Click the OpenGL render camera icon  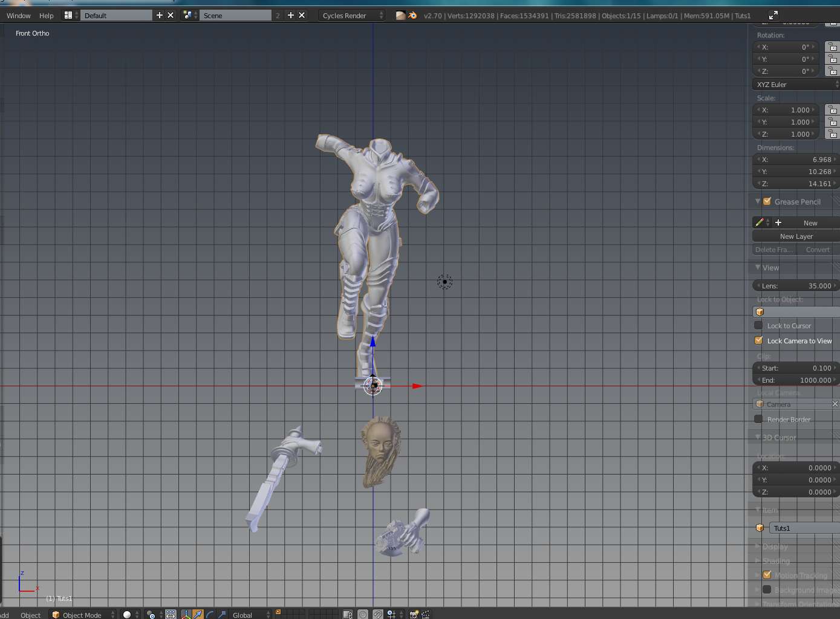coord(414,614)
